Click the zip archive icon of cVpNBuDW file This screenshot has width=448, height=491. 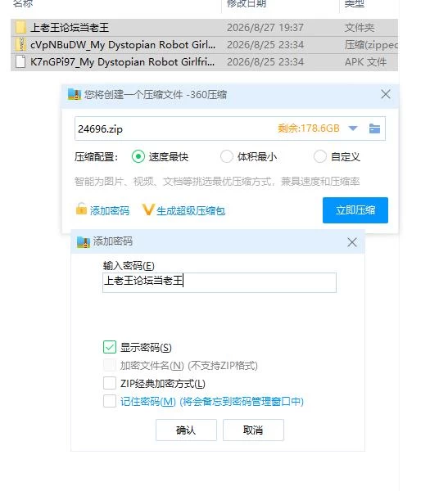pos(20,44)
